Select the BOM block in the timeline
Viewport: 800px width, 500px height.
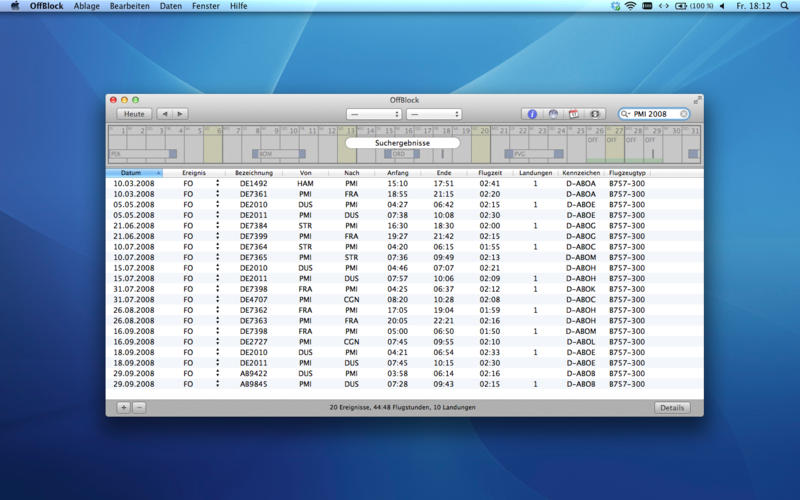[279, 154]
